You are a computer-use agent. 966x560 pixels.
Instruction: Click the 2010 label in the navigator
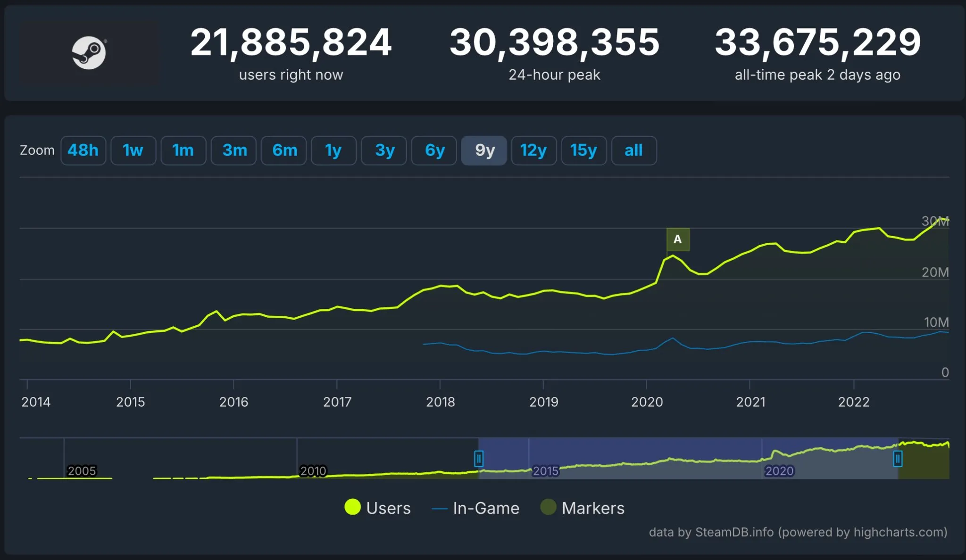pyautogui.click(x=313, y=470)
